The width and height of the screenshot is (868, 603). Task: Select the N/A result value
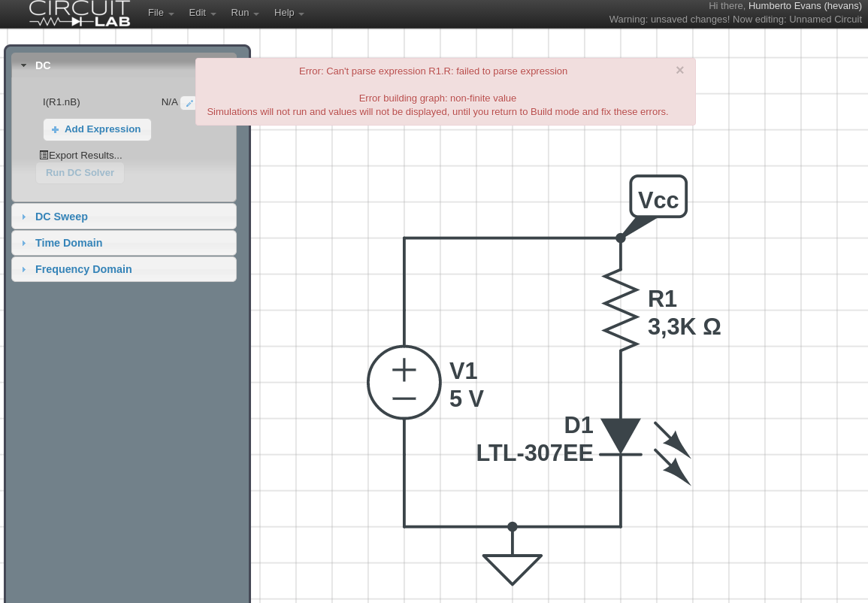click(x=169, y=102)
